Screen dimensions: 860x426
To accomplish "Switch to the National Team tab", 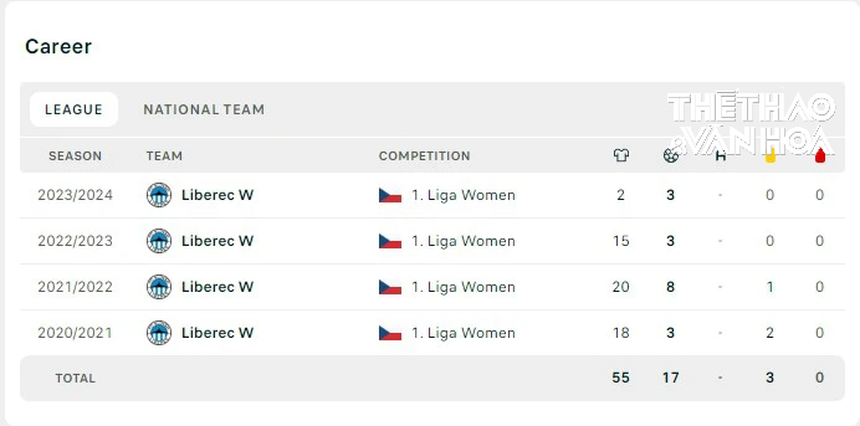I will tap(204, 110).
